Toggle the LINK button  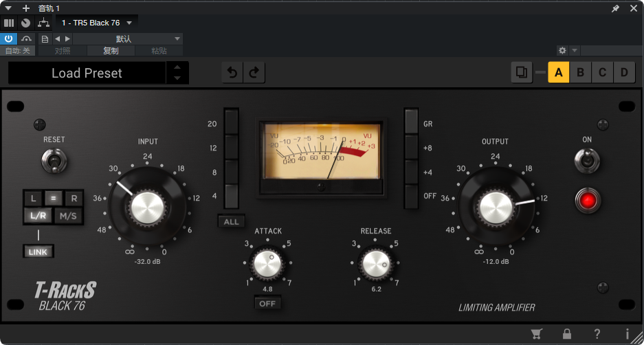[x=38, y=252]
